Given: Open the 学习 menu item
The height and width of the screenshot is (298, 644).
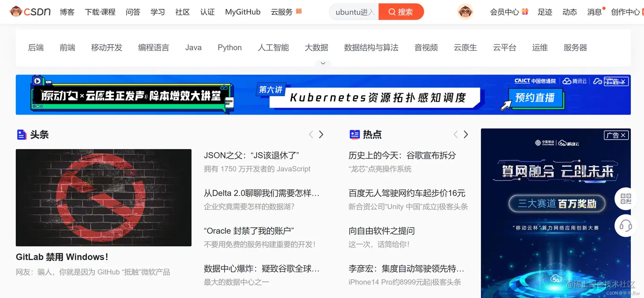Looking at the screenshot, I should pyautogui.click(x=158, y=12).
